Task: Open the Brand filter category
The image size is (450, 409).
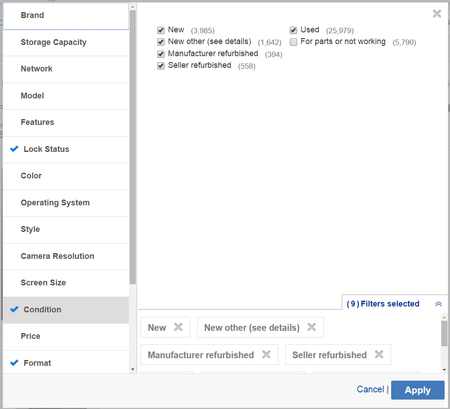Action: pyautogui.click(x=66, y=16)
